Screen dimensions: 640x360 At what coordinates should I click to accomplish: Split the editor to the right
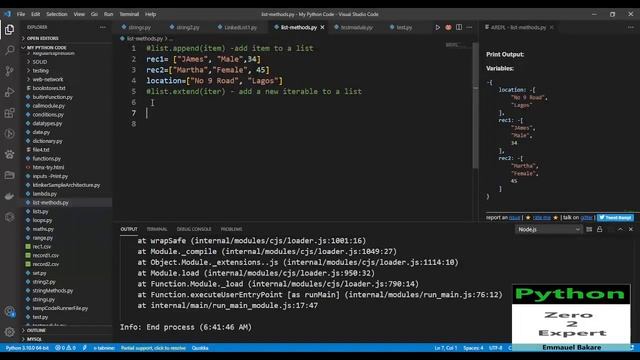click(x=459, y=27)
